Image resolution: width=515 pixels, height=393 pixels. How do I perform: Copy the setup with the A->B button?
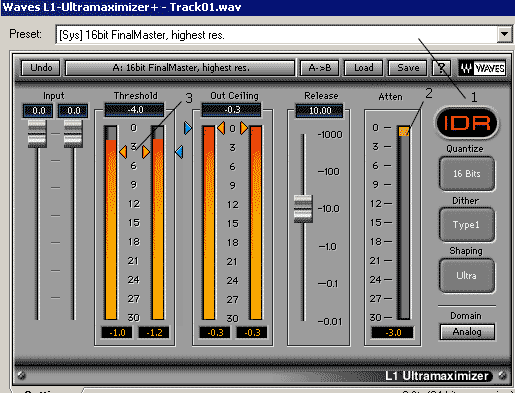[x=320, y=68]
